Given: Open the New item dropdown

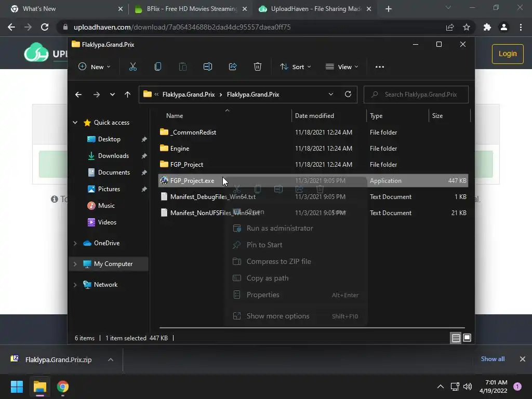Looking at the screenshot, I should pos(95,67).
